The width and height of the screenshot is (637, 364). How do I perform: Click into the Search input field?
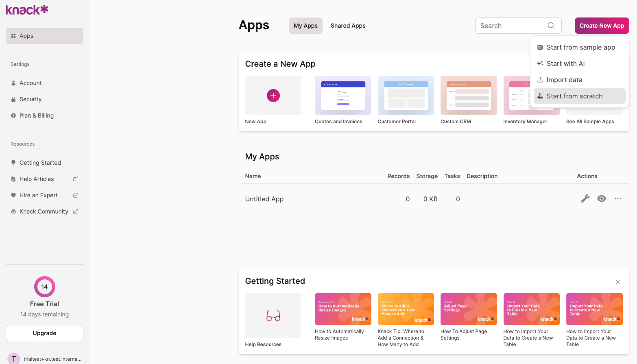512,26
